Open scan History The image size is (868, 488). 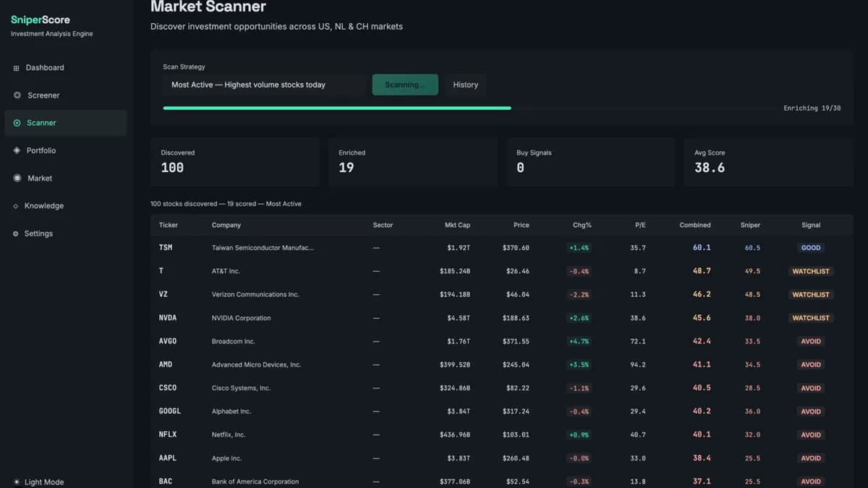[466, 85]
